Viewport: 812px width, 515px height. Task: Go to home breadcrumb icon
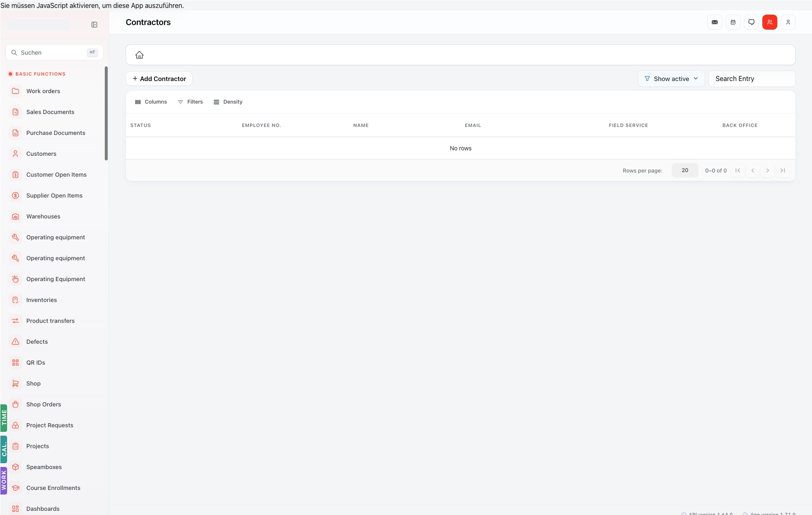(139, 55)
